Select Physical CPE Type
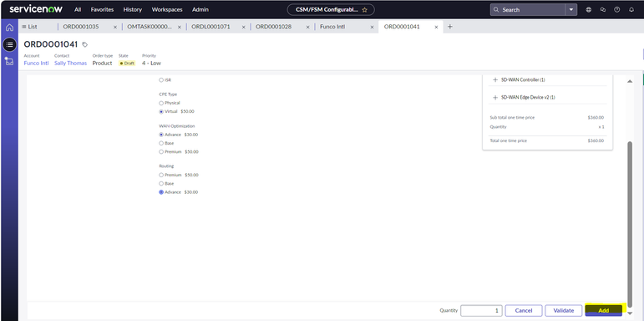The image size is (644, 321). (x=161, y=103)
